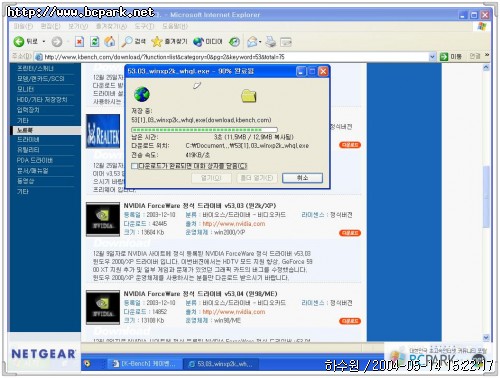This screenshot has height=378, width=500.
Task: Click the Go (이동) button
Action: pos(451,57)
